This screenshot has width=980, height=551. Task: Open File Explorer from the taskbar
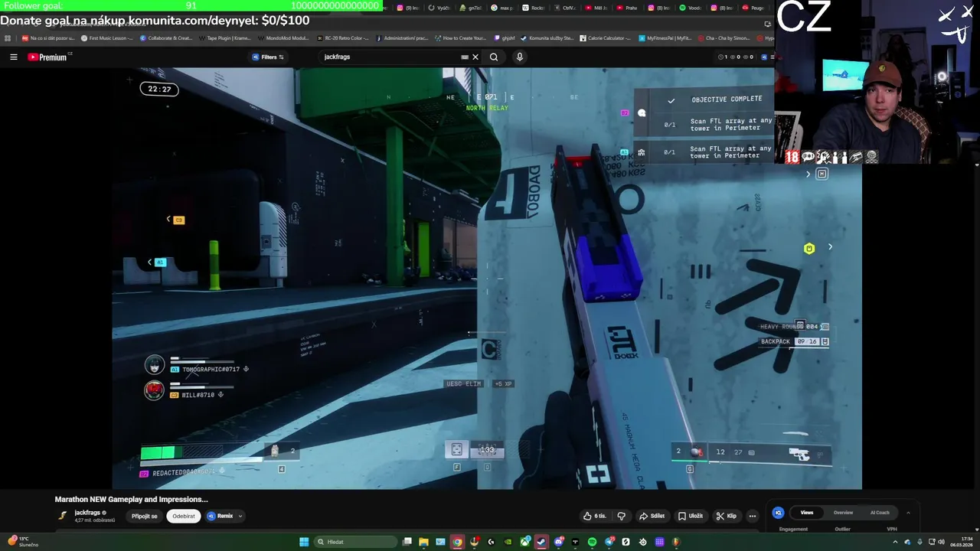[x=423, y=542]
